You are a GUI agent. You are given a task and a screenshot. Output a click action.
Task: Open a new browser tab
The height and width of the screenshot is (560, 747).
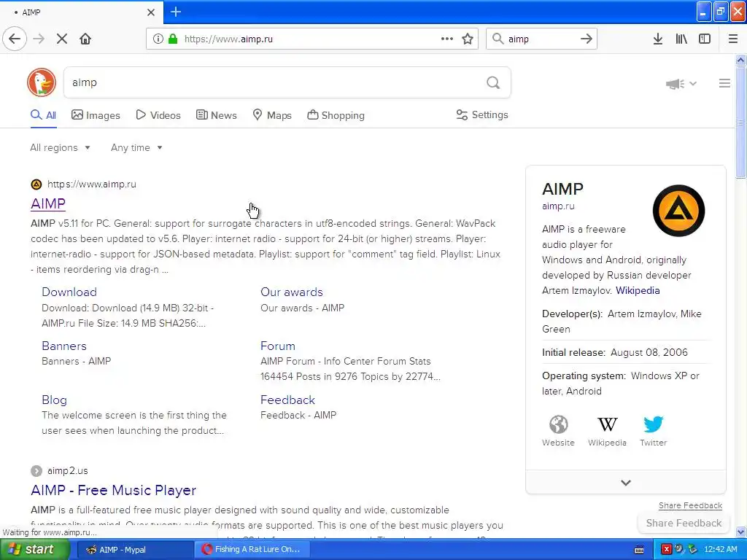tap(176, 12)
